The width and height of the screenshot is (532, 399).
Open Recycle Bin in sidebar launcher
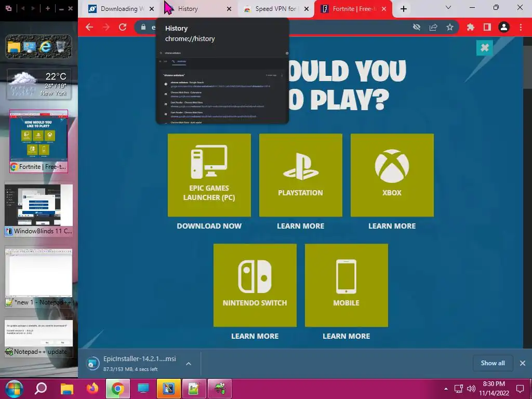pos(61,46)
